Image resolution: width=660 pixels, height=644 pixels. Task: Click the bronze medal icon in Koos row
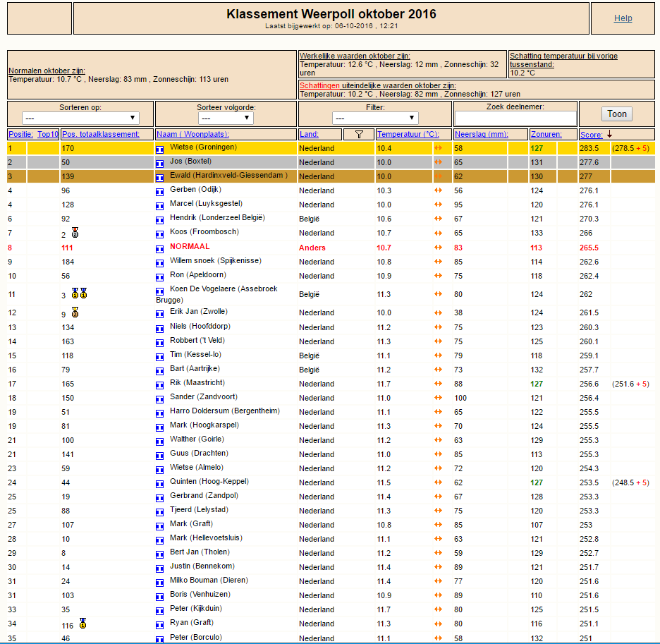(x=75, y=233)
